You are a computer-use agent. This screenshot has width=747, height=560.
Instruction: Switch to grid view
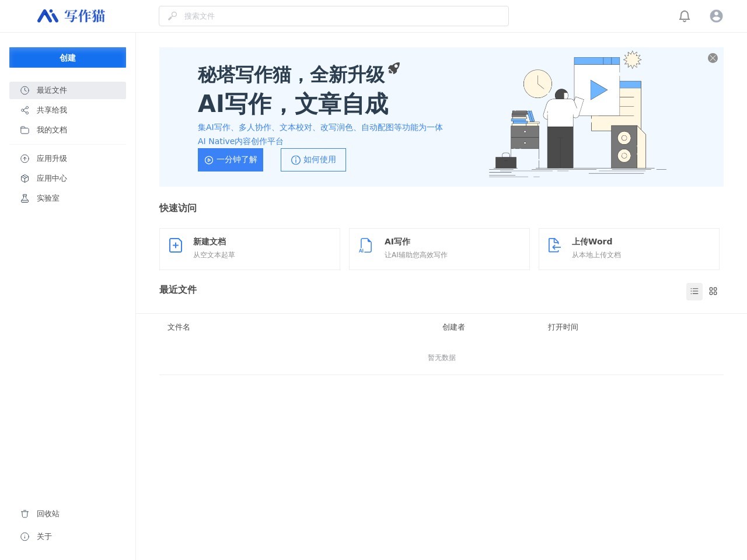click(713, 291)
